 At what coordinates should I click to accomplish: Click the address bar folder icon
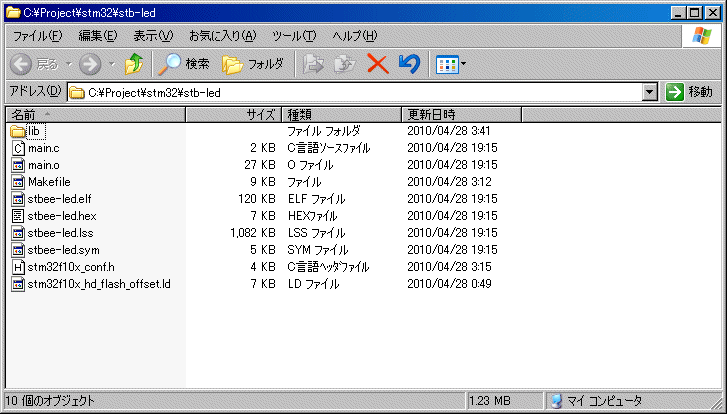tap(77, 93)
